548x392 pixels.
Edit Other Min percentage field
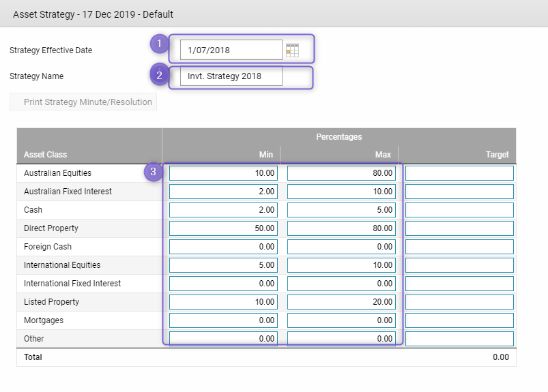pos(223,339)
